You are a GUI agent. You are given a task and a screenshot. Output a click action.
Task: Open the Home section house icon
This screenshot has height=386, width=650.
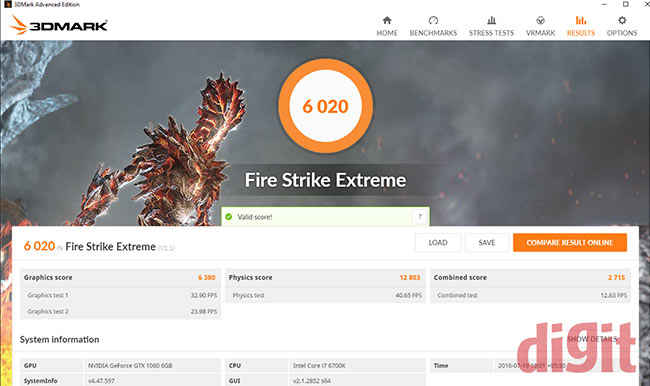point(387,20)
